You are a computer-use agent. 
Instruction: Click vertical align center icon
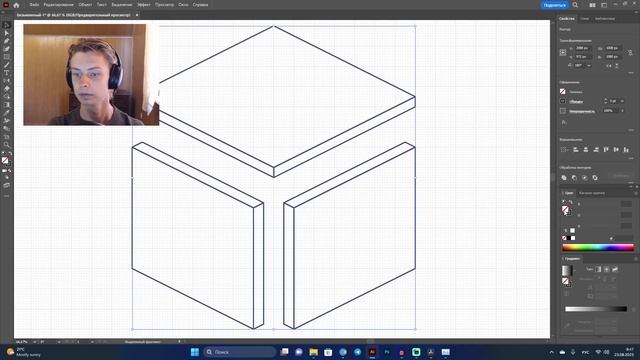[x=616, y=150]
